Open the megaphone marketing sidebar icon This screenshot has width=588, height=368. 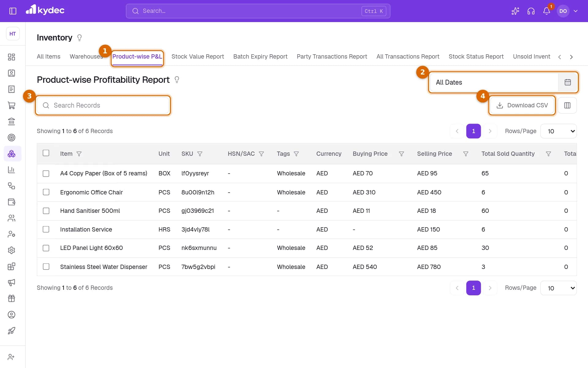11,282
